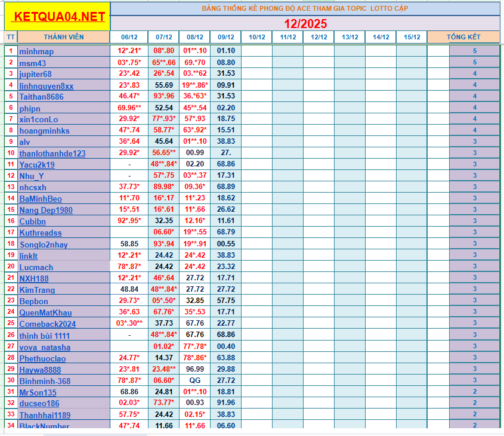Image resolution: width=504 pixels, height=436 pixels.
Task: Select member link NXH188
Action: (x=33, y=279)
